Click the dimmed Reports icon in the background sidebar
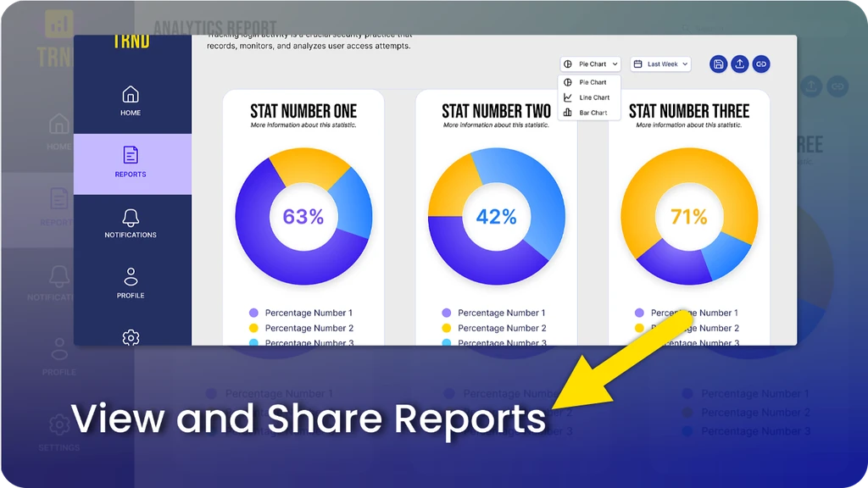868x488 pixels. point(58,198)
